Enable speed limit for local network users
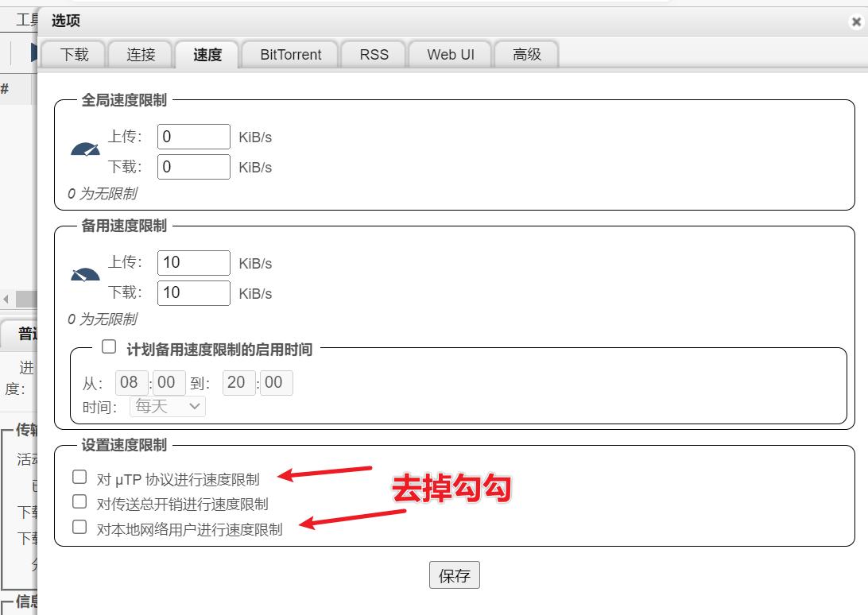 (79, 526)
